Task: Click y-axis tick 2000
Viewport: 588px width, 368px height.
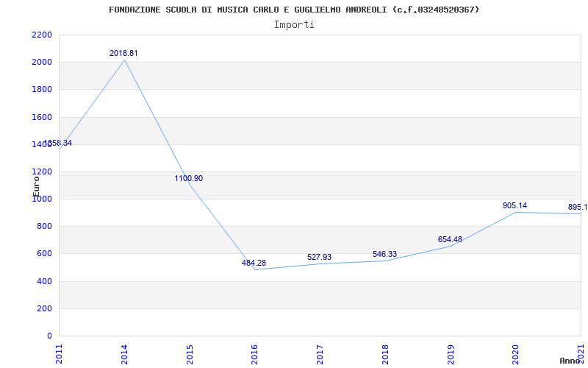Action: [42, 63]
